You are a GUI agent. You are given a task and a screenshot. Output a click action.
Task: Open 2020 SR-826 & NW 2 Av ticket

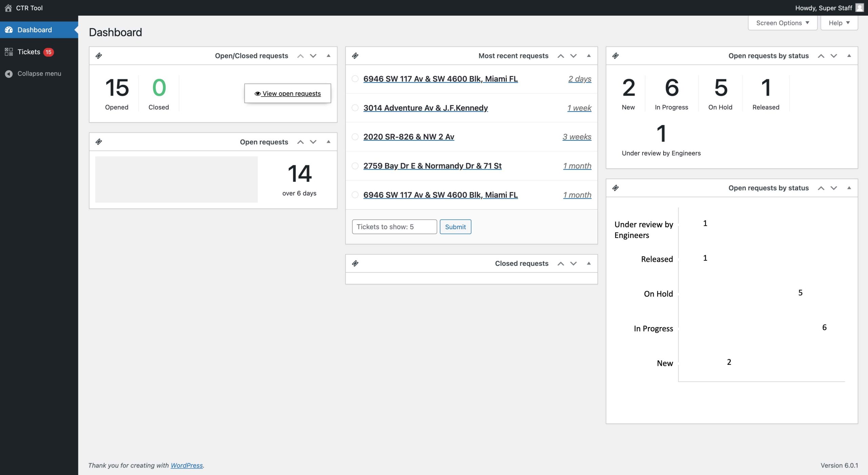(x=409, y=137)
